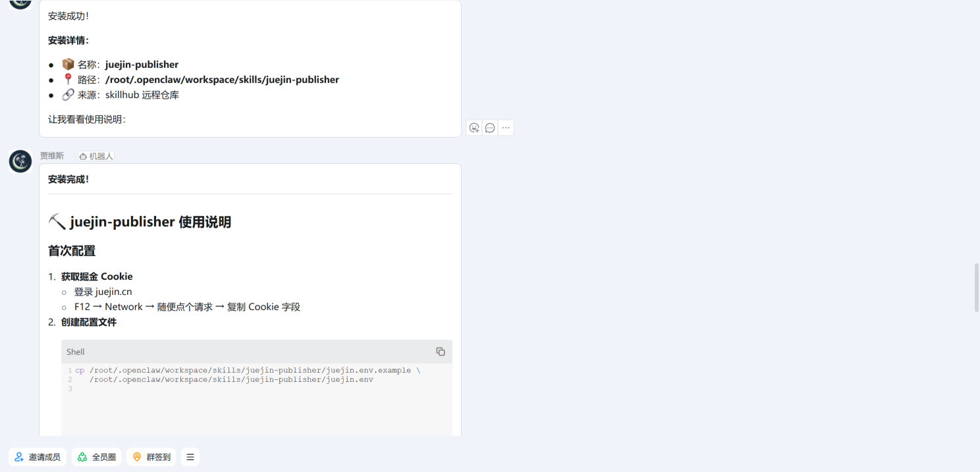Click the sender name 贾维斯

(x=52, y=156)
